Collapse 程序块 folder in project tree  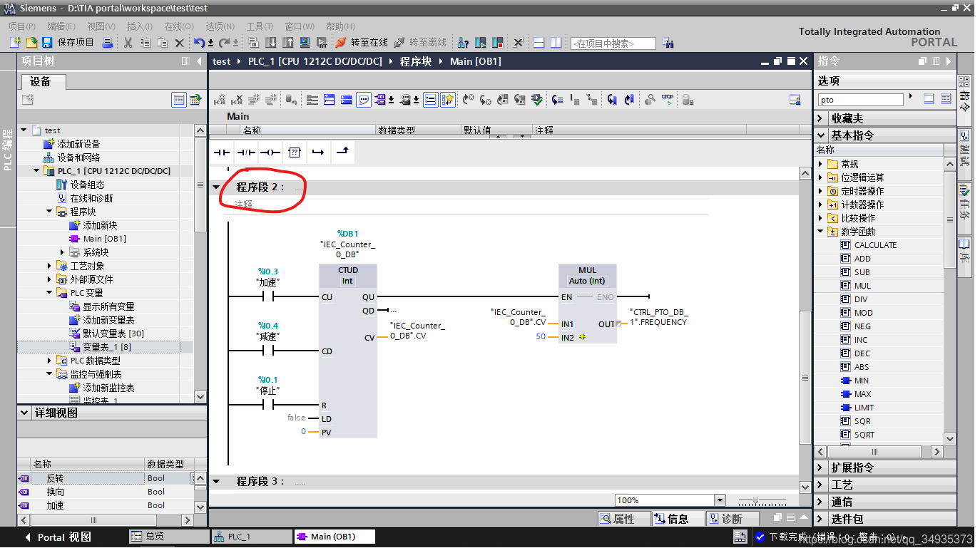49,212
